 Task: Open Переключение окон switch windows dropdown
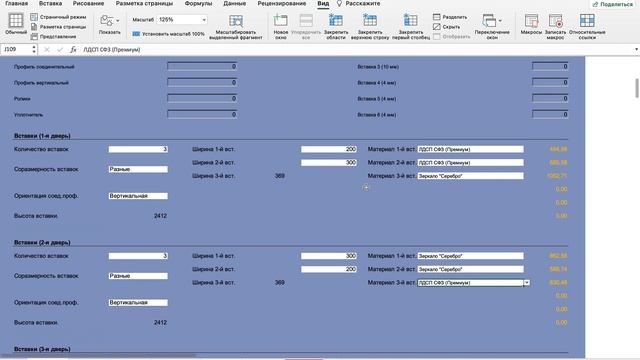pos(492,27)
